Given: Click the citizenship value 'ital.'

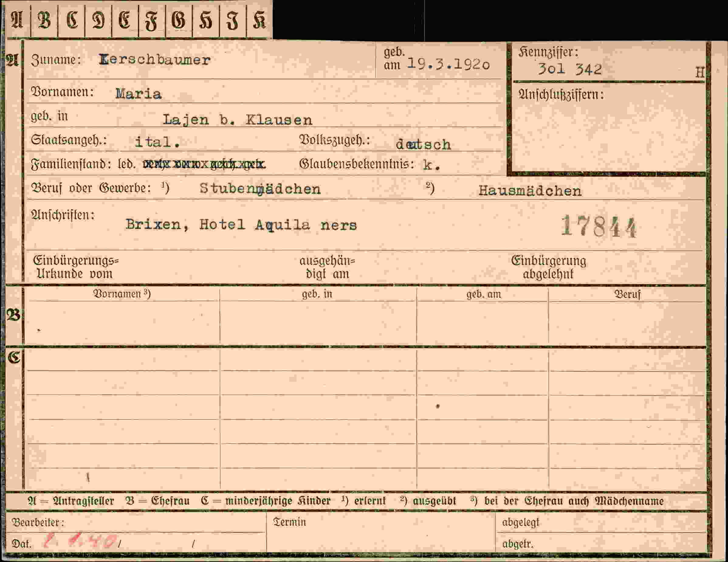Looking at the screenshot, I should [157, 142].
